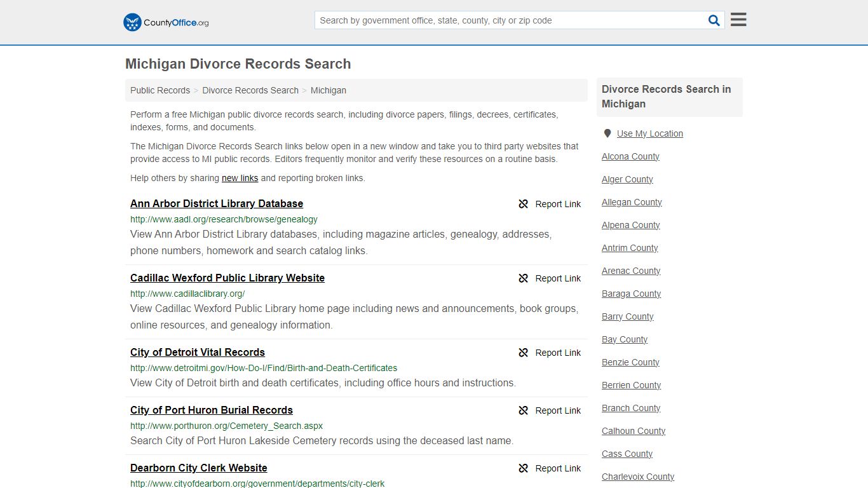The height and width of the screenshot is (488, 868).
Task: Select Calhoun County
Action: click(x=634, y=431)
